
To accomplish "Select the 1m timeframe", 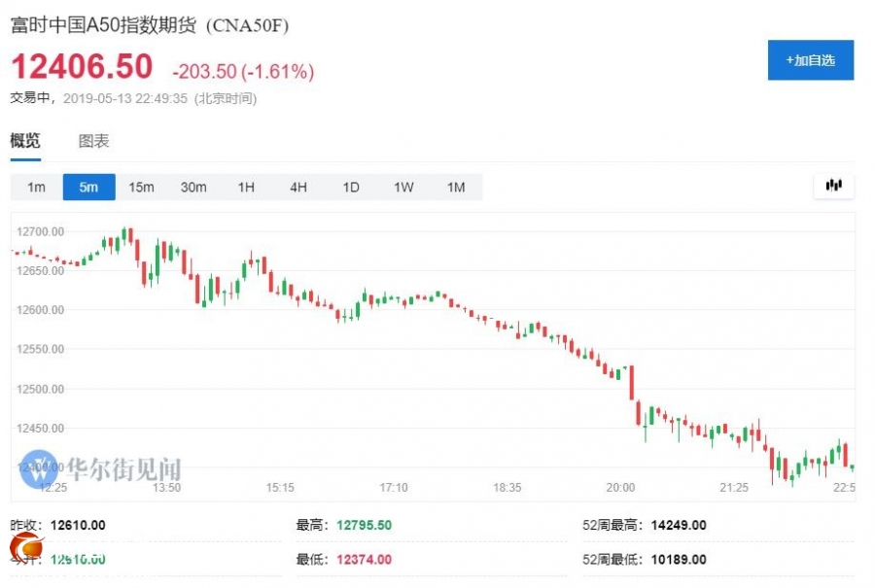I will 36,187.
